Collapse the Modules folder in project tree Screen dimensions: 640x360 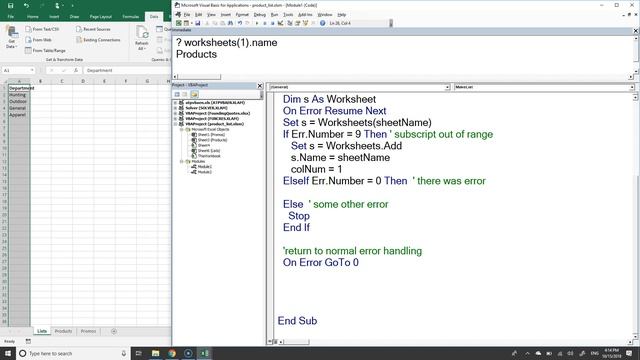coord(182,162)
